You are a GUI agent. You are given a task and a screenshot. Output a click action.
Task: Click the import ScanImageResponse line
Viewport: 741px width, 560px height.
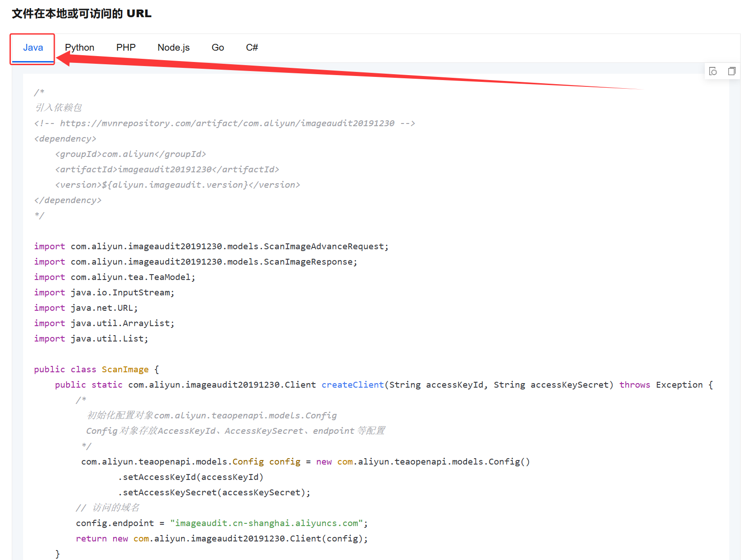(196, 261)
